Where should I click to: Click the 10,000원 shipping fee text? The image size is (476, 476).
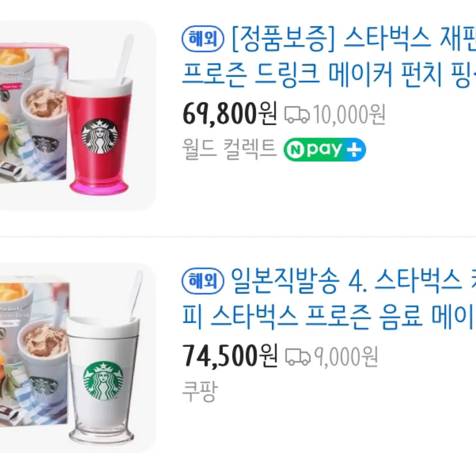click(x=349, y=115)
